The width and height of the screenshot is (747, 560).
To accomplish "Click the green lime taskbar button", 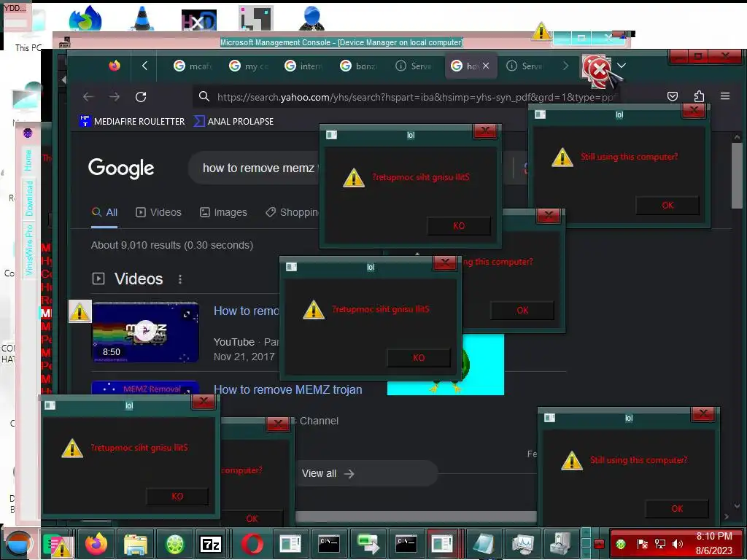I will point(174,542).
